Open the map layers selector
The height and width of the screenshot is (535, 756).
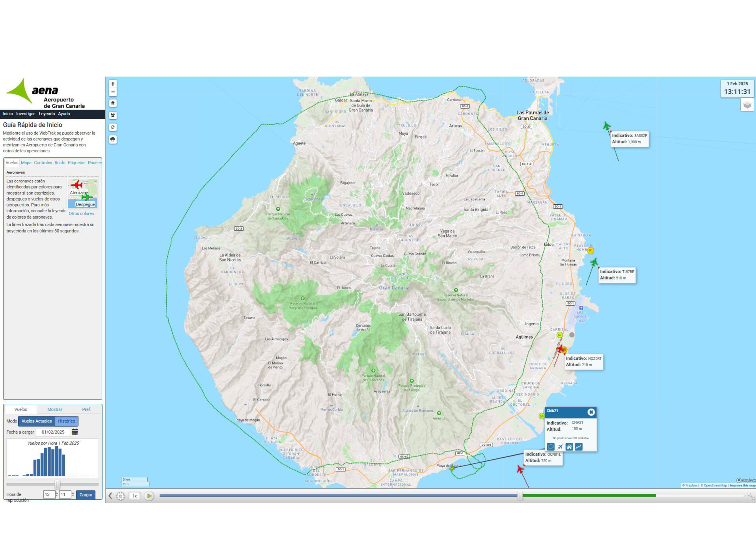point(747,105)
